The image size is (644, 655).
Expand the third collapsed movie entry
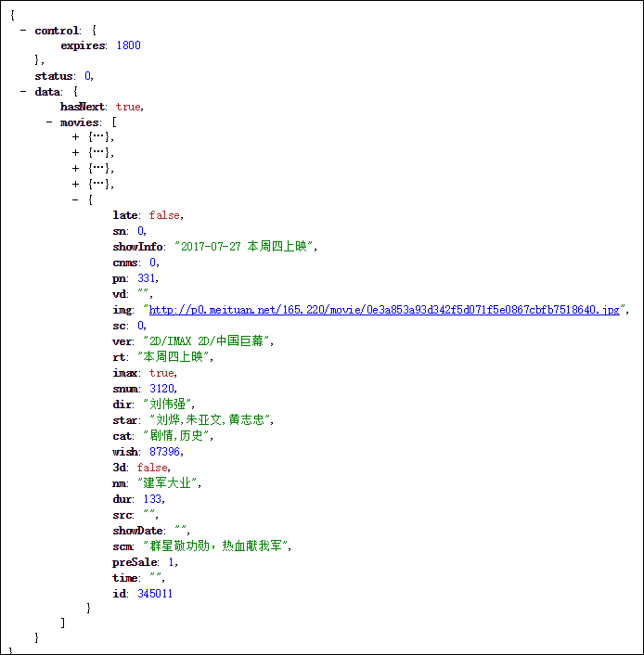point(76,168)
